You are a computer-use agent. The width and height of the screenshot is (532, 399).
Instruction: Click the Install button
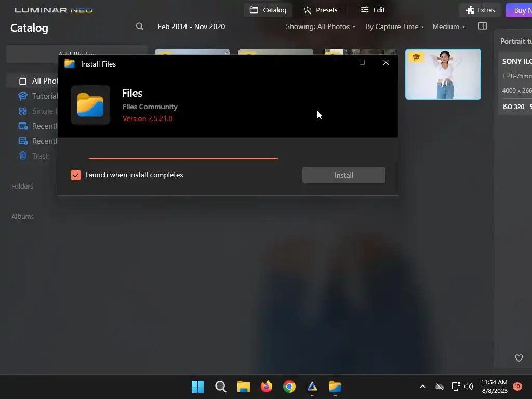click(x=344, y=175)
